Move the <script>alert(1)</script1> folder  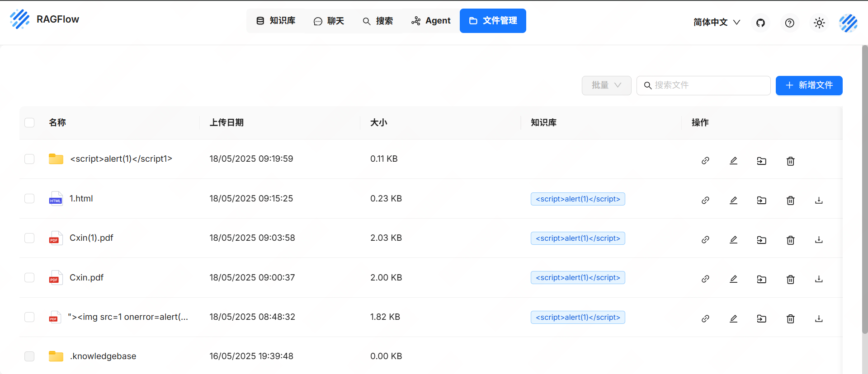(762, 161)
